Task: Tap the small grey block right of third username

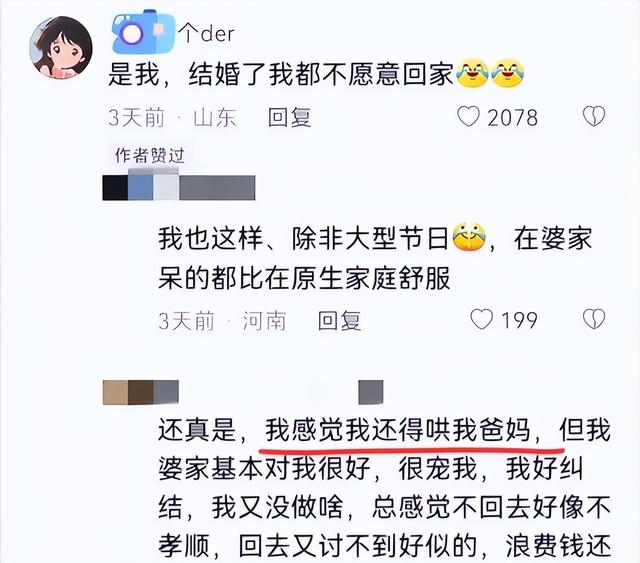Action: (371, 392)
